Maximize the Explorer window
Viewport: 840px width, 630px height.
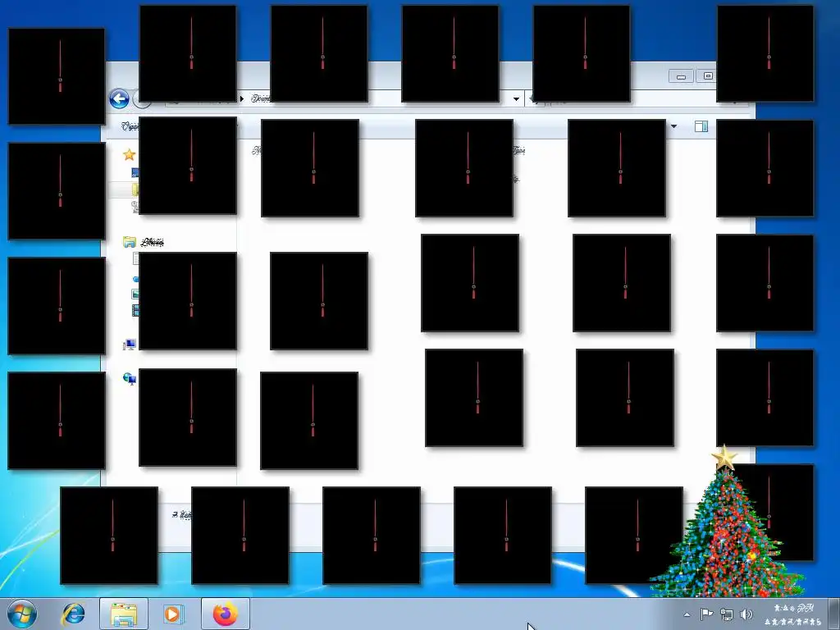tap(707, 76)
